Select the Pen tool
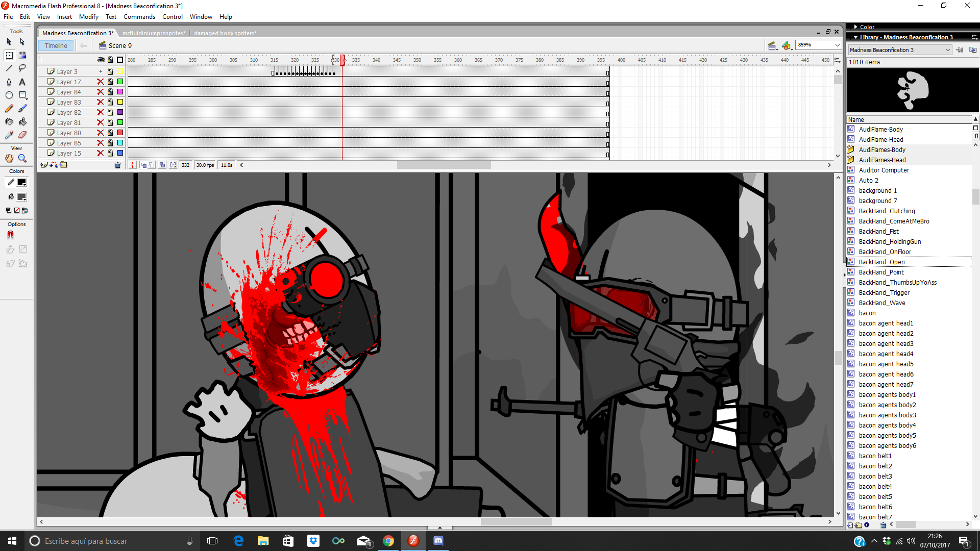This screenshot has width=980, height=551. click(x=9, y=82)
